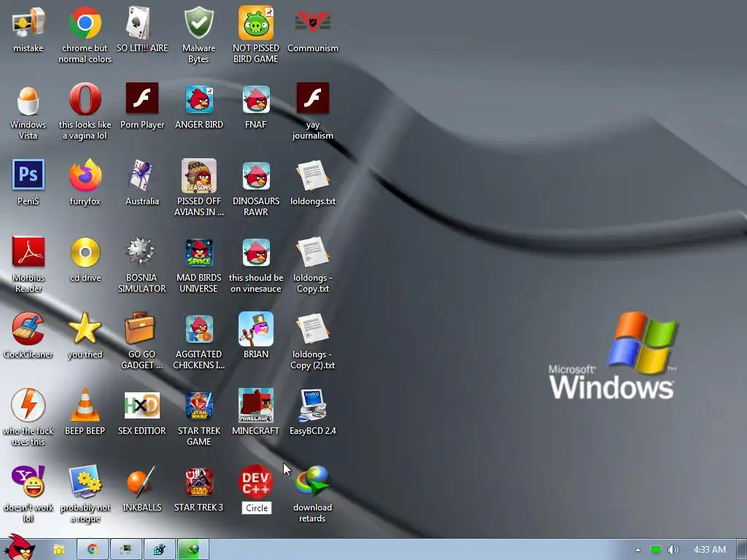The image size is (747, 560).
Task: Switch to the monitor app taskbar button
Action: click(125, 550)
